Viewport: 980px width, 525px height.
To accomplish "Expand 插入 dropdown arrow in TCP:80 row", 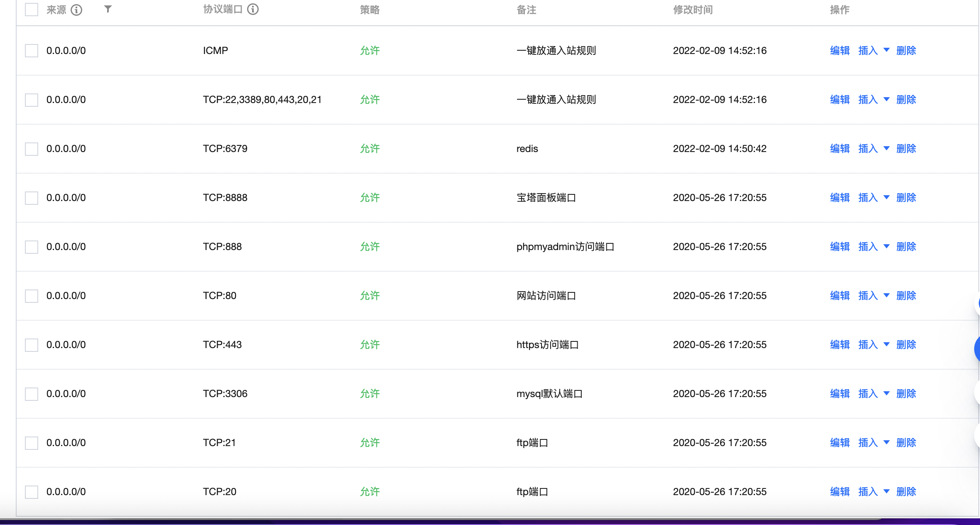I will pos(887,295).
